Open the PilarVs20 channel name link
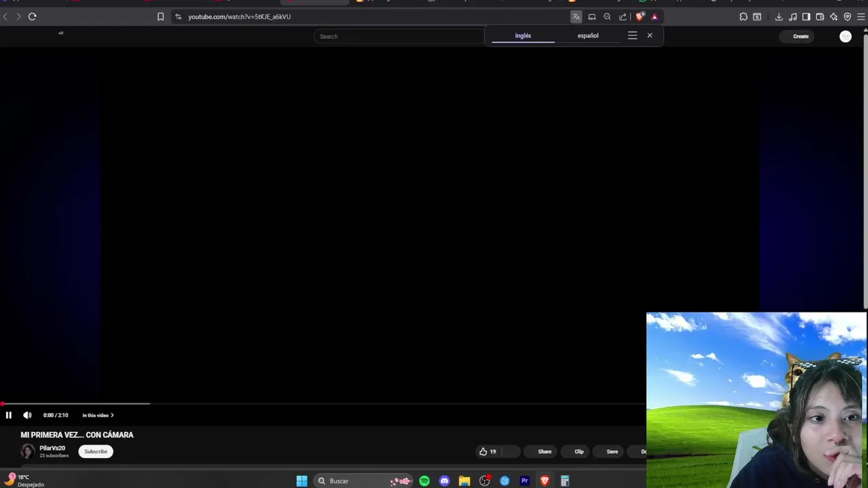868x488 pixels. [x=52, y=448]
